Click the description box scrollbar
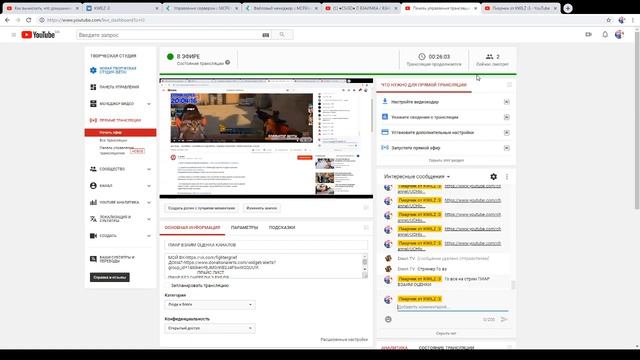640x360 pixels. (x=364, y=266)
